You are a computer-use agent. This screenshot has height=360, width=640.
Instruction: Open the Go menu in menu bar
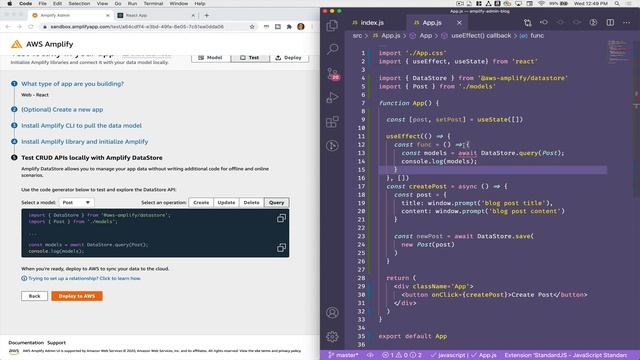pyautogui.click(x=118, y=3)
